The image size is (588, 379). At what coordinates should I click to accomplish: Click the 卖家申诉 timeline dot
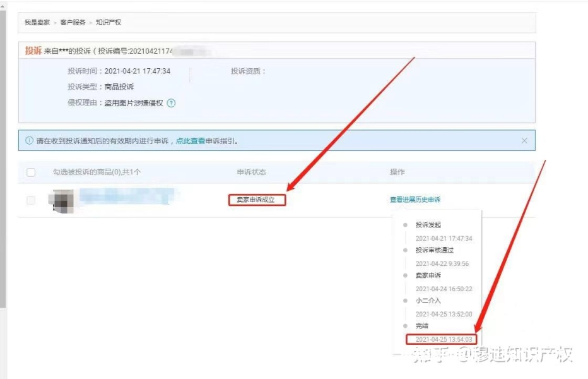pos(405,275)
